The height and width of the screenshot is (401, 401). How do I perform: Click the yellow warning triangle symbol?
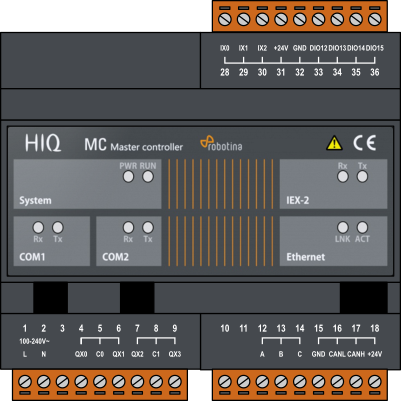[x=334, y=143]
